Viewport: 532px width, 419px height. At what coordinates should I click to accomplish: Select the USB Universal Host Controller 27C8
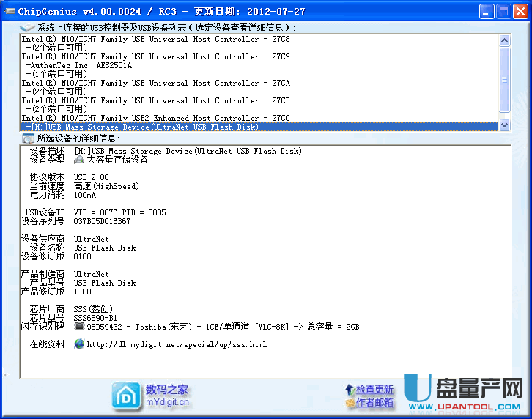coord(155,39)
